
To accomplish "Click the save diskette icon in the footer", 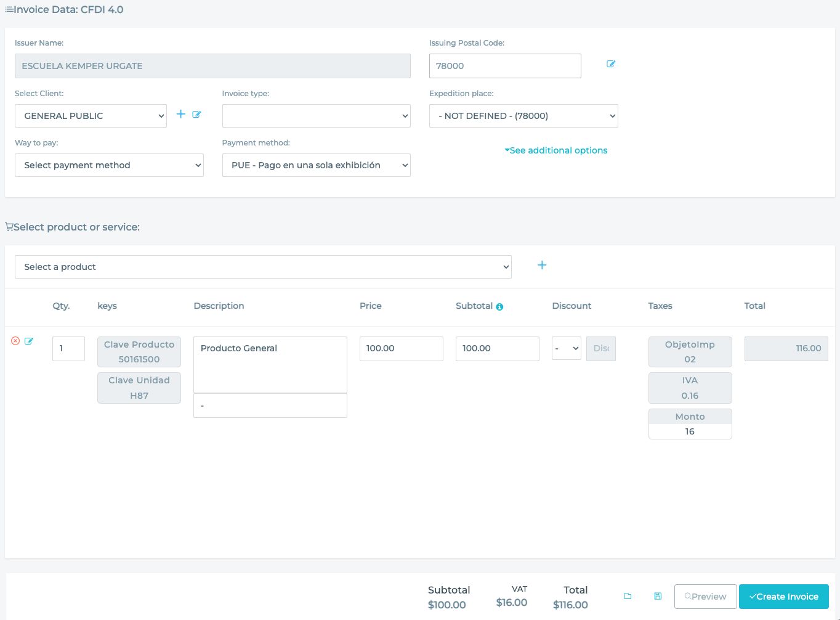I will coord(658,596).
